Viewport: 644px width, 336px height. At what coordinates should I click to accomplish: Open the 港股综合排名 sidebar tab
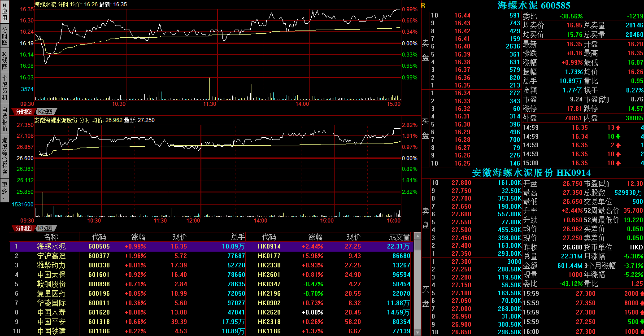pos(4,157)
